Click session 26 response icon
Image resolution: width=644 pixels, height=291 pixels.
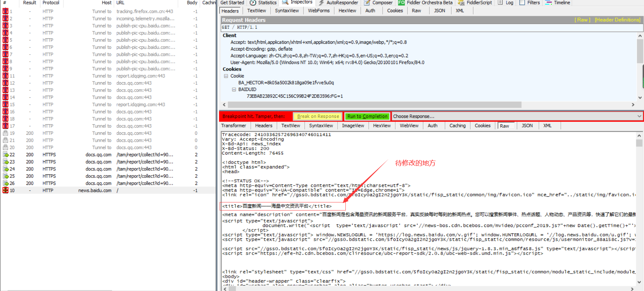point(6,183)
